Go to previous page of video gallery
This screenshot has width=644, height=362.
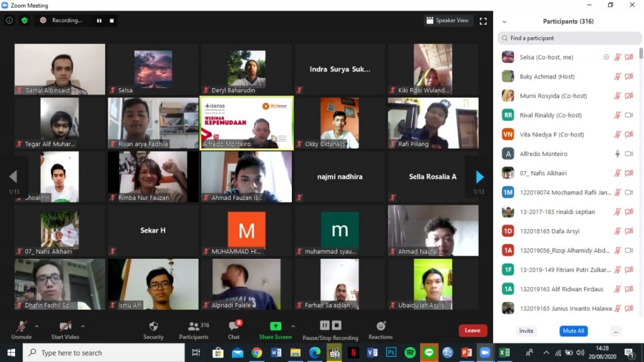13,176
